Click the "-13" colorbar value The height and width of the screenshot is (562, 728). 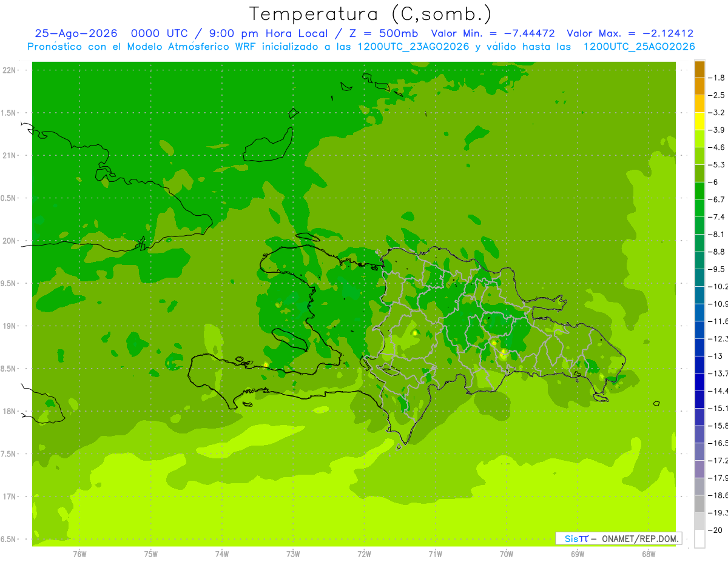pyautogui.click(x=715, y=356)
